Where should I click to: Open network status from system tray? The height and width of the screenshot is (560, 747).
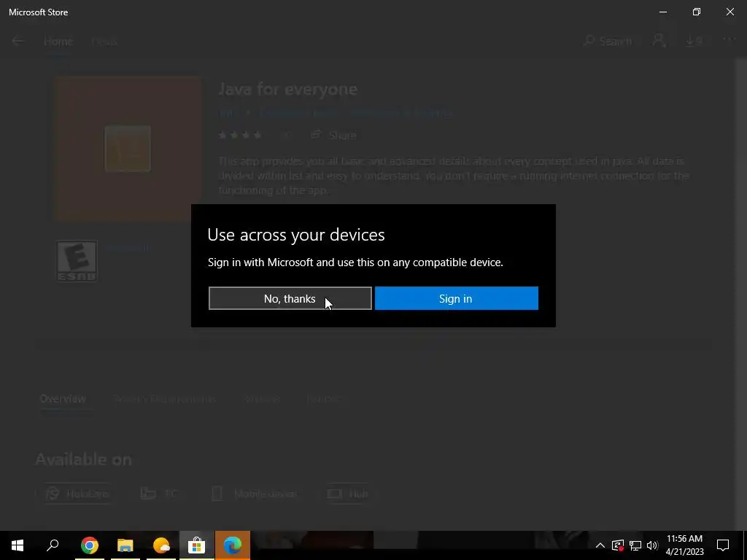click(635, 545)
